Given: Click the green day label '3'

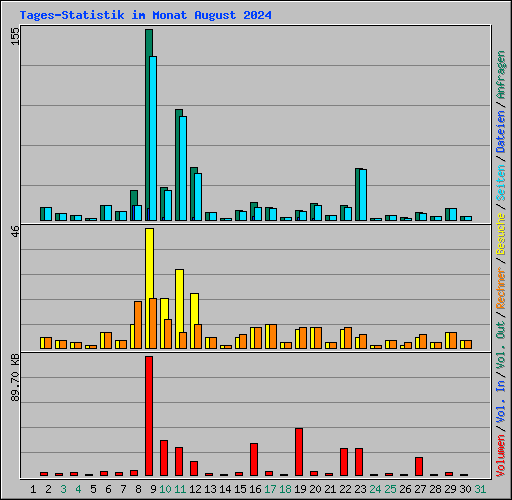Looking at the screenshot, I should tap(63, 489).
